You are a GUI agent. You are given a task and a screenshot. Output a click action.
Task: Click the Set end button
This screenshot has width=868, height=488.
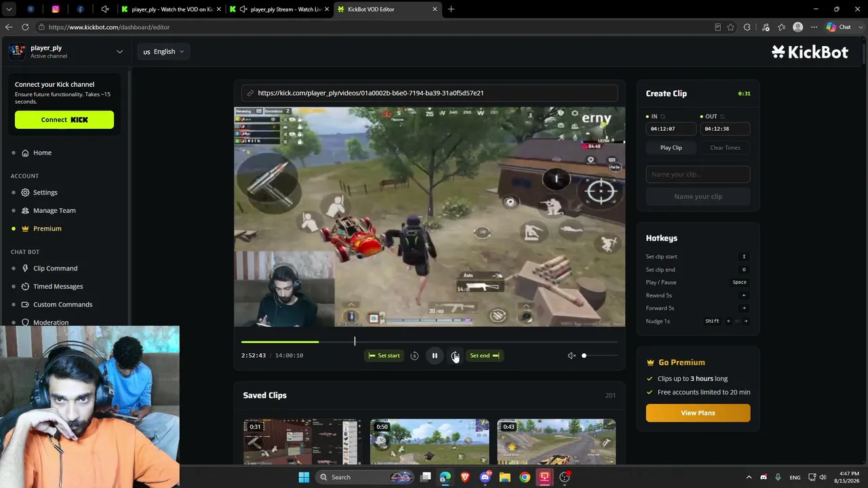484,355
